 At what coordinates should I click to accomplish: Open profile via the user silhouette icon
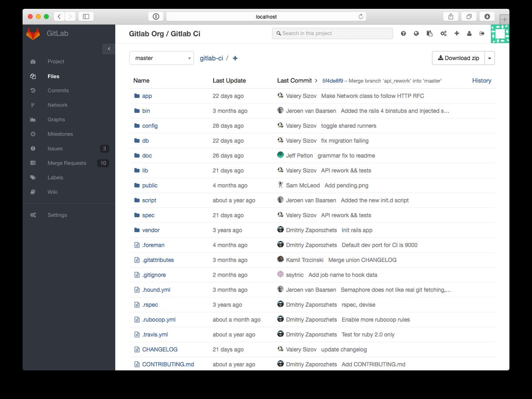pos(469,33)
